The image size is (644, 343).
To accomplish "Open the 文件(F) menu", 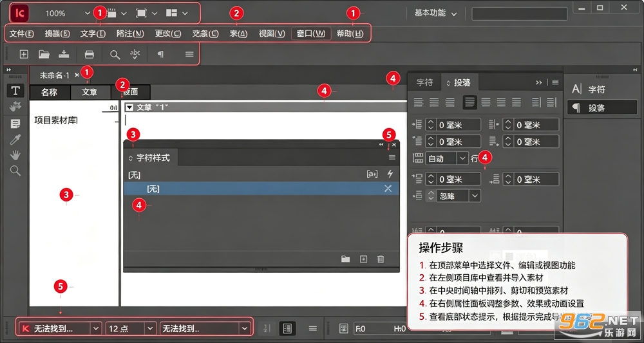I will 21,33.
